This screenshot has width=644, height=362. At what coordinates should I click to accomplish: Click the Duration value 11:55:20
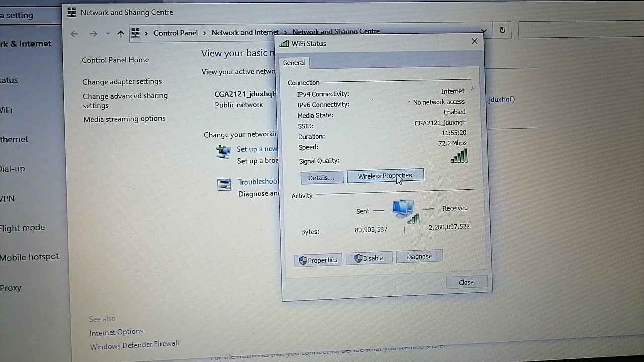(x=454, y=133)
